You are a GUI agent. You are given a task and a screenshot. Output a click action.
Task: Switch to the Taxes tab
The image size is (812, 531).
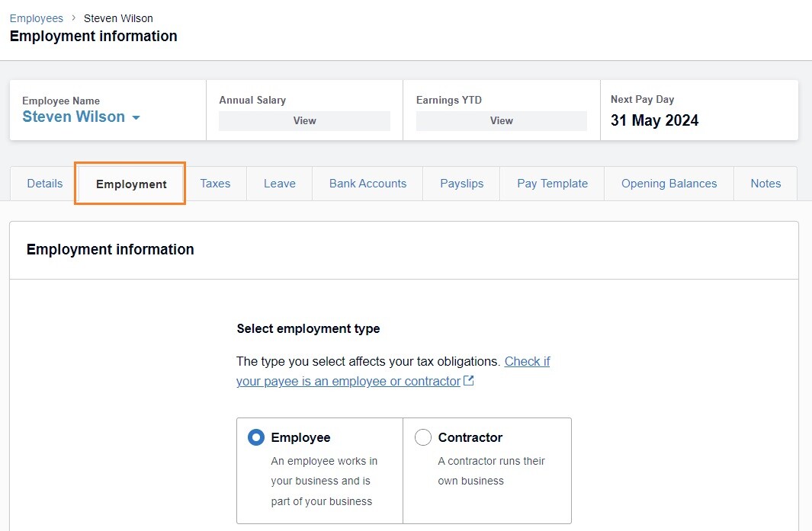pyautogui.click(x=215, y=183)
